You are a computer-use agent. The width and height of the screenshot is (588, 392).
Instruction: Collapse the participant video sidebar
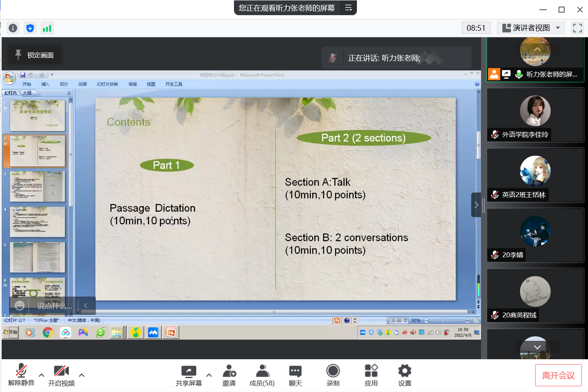(x=476, y=205)
